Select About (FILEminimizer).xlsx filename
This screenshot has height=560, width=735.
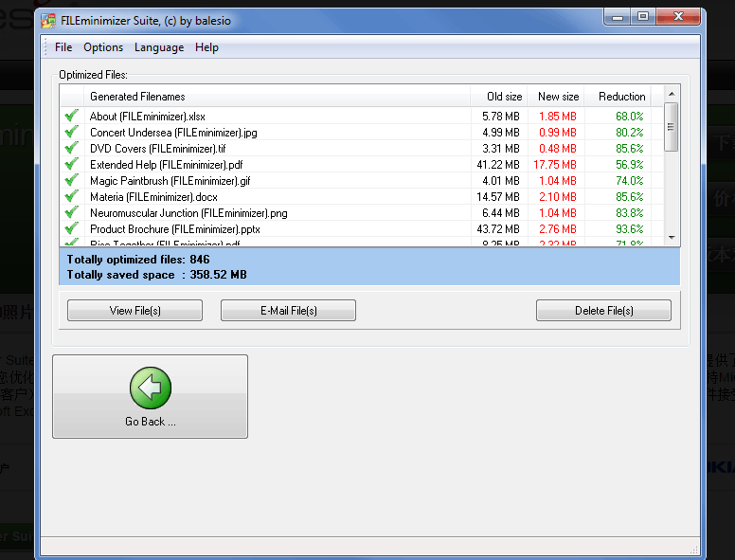148,117
